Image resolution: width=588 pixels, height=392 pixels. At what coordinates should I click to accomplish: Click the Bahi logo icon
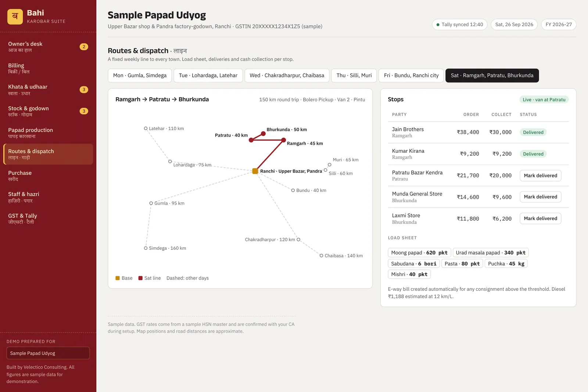pos(15,17)
